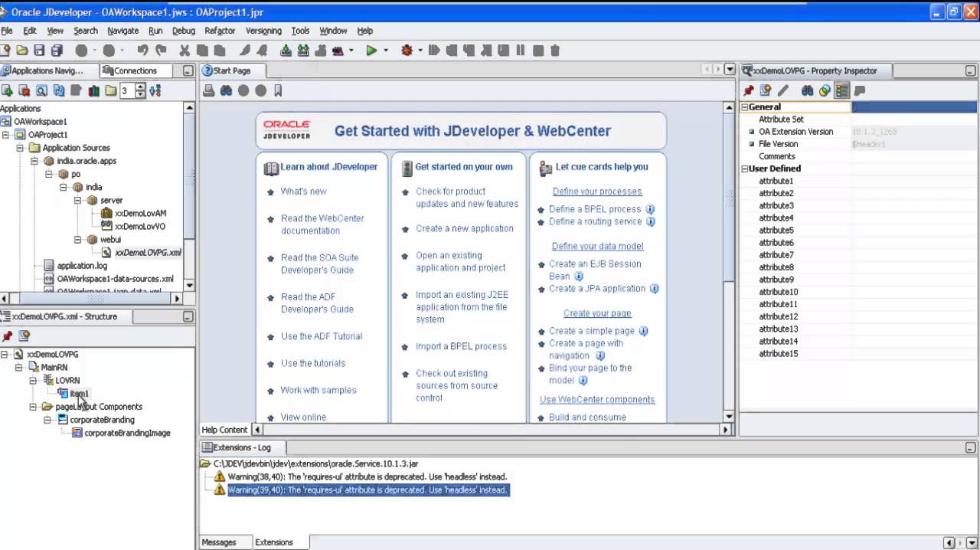Click the bookmark icon in Start Page toolbar
The width and height of the screenshot is (980, 550).
[x=278, y=90]
